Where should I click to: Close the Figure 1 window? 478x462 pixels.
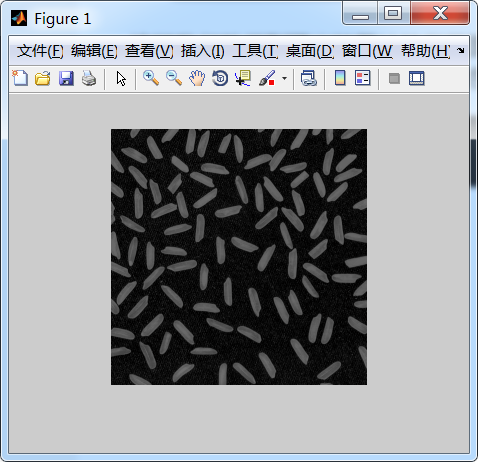[440, 13]
